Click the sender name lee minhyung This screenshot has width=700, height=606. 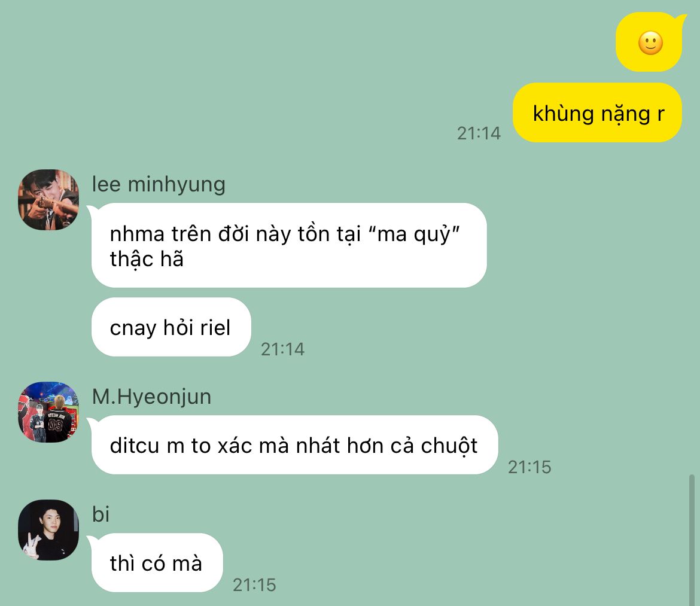[x=159, y=184]
